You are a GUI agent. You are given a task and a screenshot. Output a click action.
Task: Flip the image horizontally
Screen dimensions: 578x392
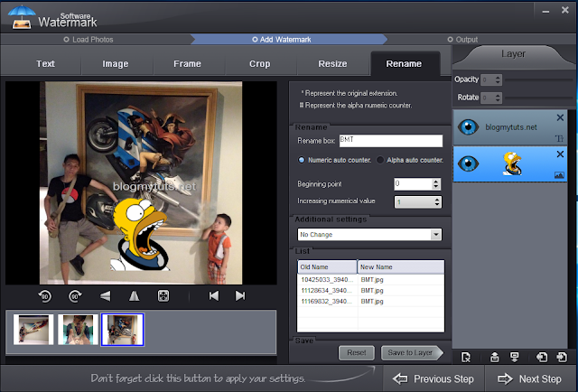pyautogui.click(x=135, y=295)
